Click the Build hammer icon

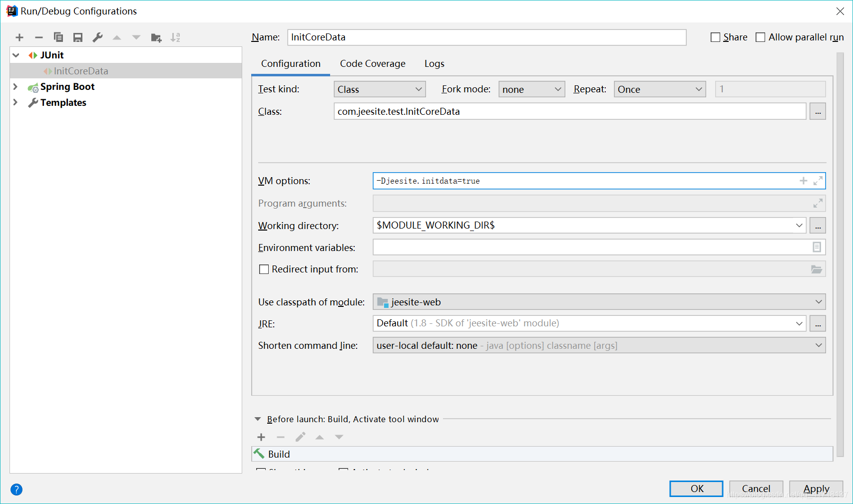click(x=259, y=454)
